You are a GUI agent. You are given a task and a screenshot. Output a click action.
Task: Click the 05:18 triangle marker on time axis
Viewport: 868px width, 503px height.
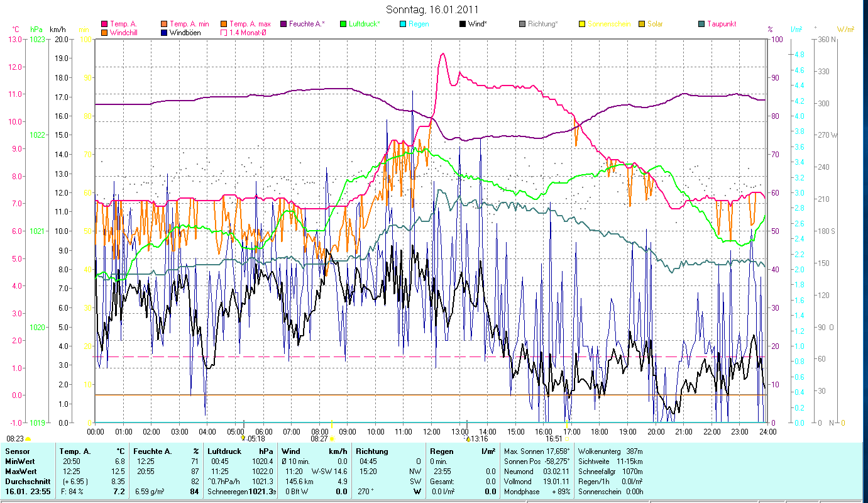coord(243,438)
